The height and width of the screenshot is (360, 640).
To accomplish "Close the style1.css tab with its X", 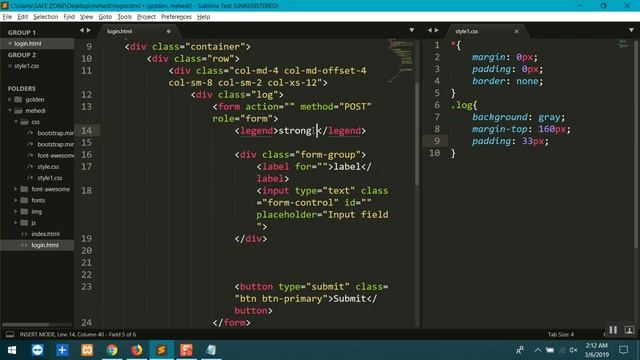I will pyautogui.click(x=516, y=31).
